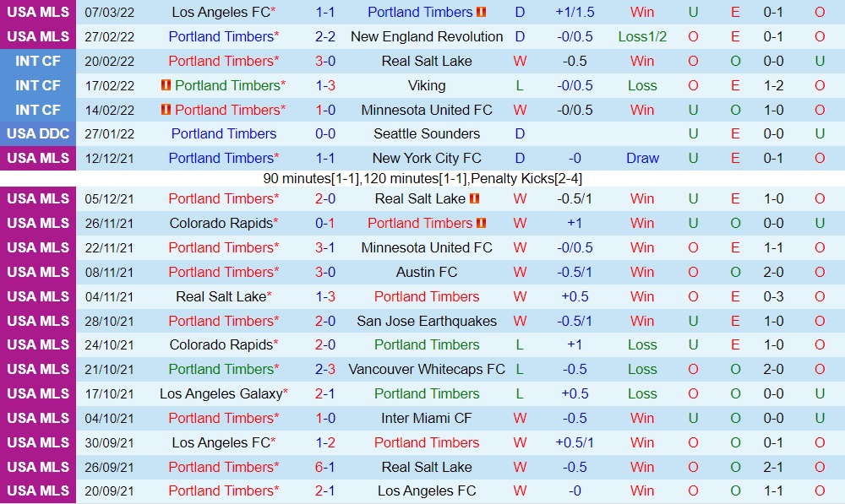Image resolution: width=845 pixels, height=504 pixels.
Task: Click the red card icon in the Minnesota United 1-0 row
Action: 166,110
